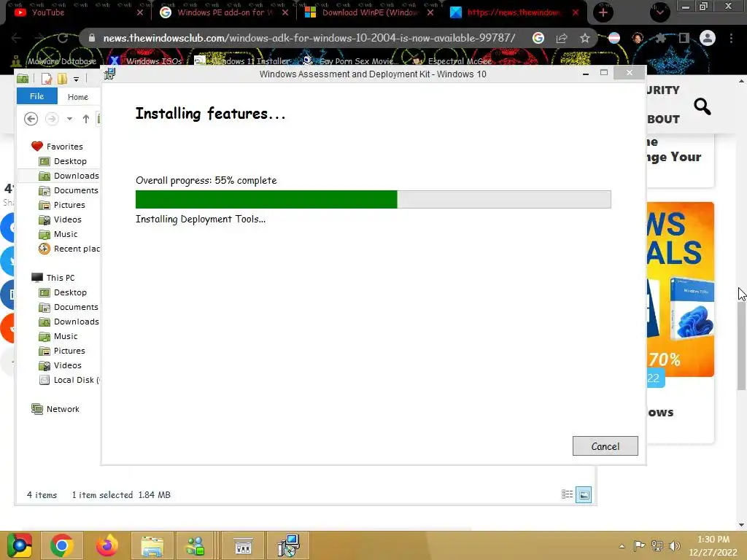Cancel the ADK feature installation

tap(605, 446)
